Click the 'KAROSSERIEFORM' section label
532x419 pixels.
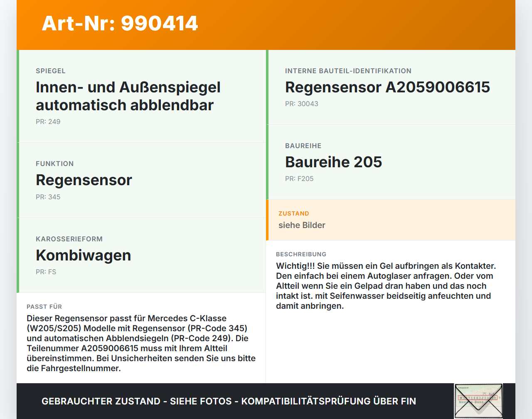69,239
